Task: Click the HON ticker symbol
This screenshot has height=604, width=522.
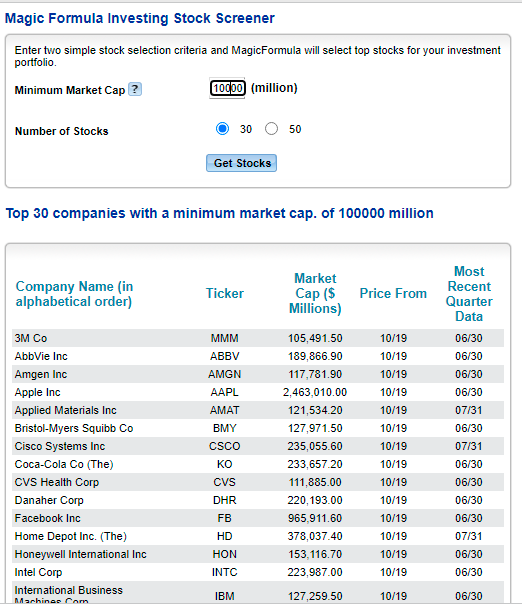Action: click(x=225, y=554)
